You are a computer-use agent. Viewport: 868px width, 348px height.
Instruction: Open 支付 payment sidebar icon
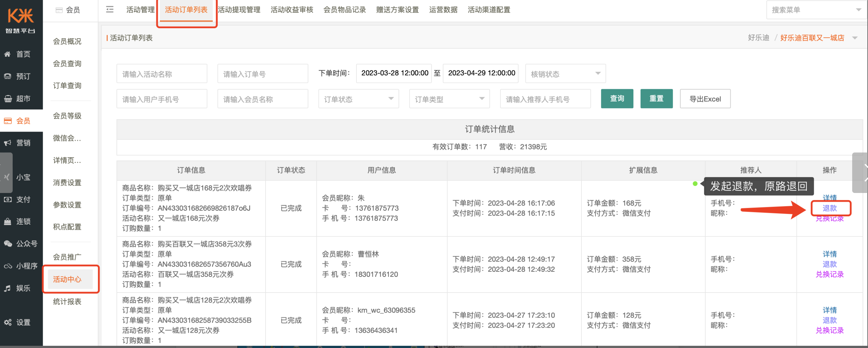[x=7, y=199]
